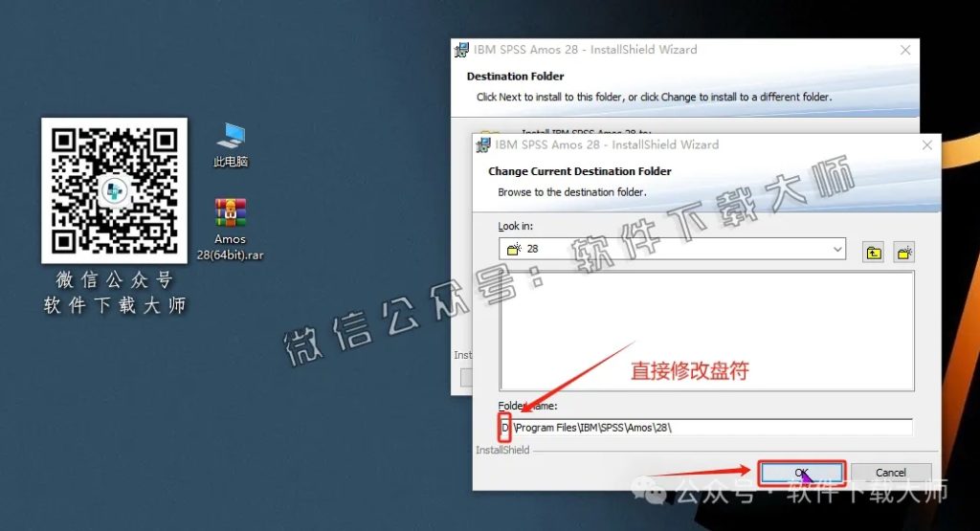The height and width of the screenshot is (531, 980).
Task: Close the Change Current Destination Folder dialog
Action: tap(926, 144)
